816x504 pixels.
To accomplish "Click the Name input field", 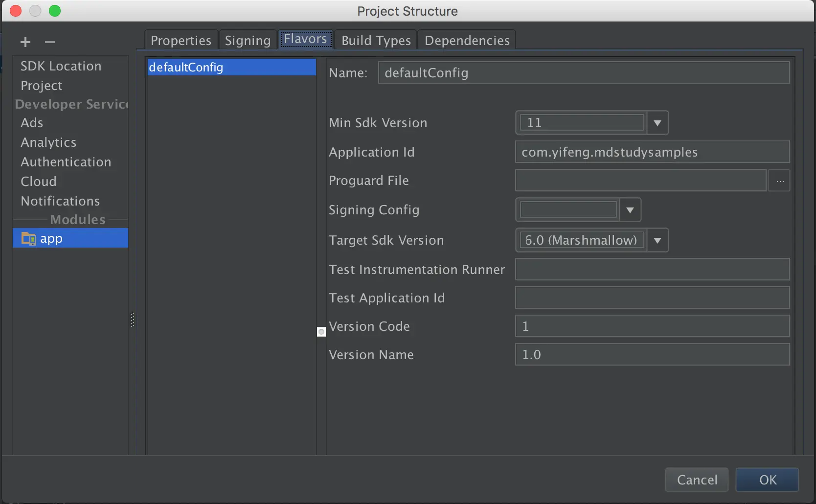I will [584, 72].
